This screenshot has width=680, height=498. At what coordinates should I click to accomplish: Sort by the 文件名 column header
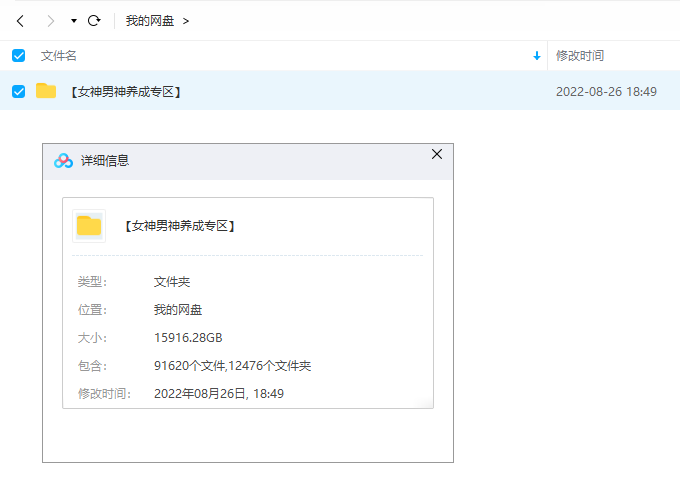[x=59, y=56]
